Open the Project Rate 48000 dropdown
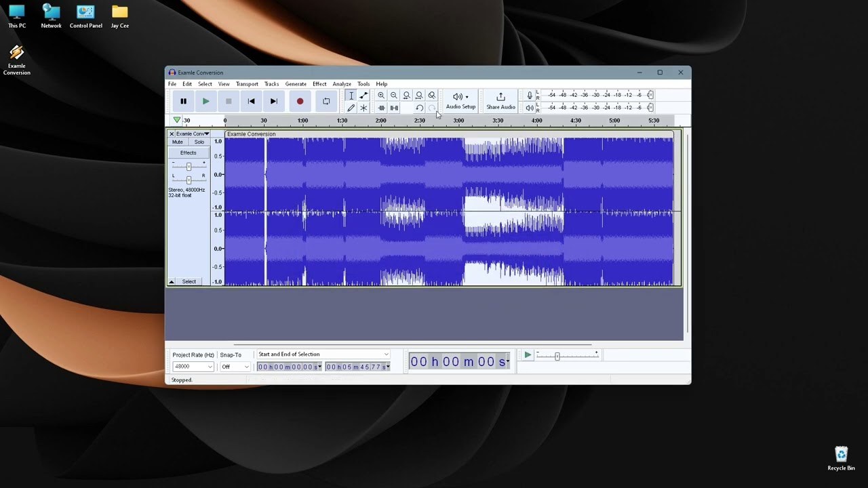The image size is (868, 488). click(193, 367)
